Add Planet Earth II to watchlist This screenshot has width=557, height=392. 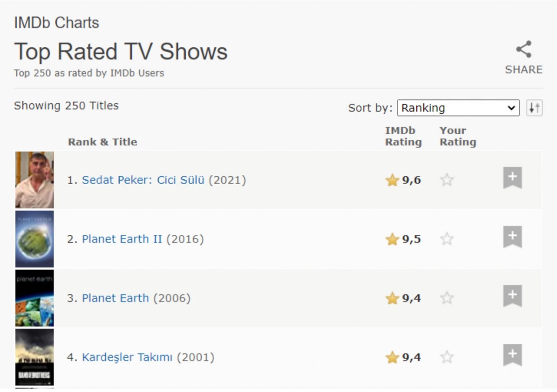[512, 237]
